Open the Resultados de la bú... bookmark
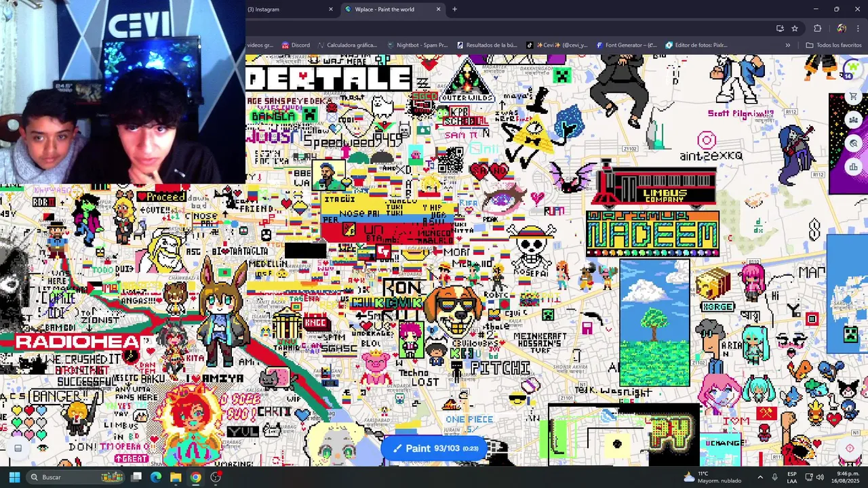Viewport: 868px width, 488px height. tap(487, 45)
